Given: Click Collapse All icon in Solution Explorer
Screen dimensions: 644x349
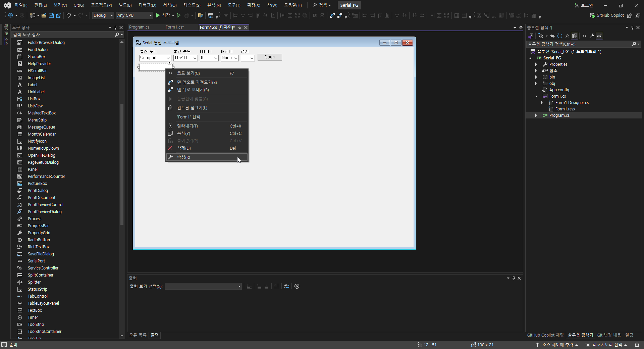Looking at the screenshot, I should (x=567, y=36).
